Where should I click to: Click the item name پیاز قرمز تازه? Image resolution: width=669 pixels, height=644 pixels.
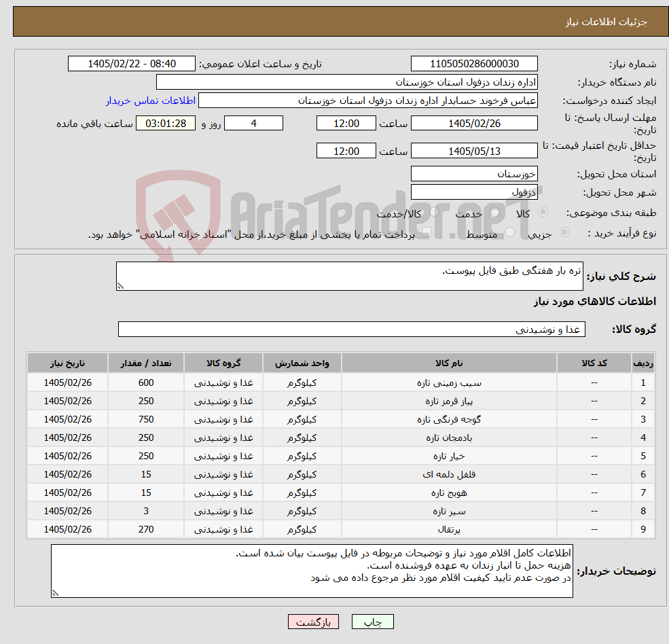449,401
